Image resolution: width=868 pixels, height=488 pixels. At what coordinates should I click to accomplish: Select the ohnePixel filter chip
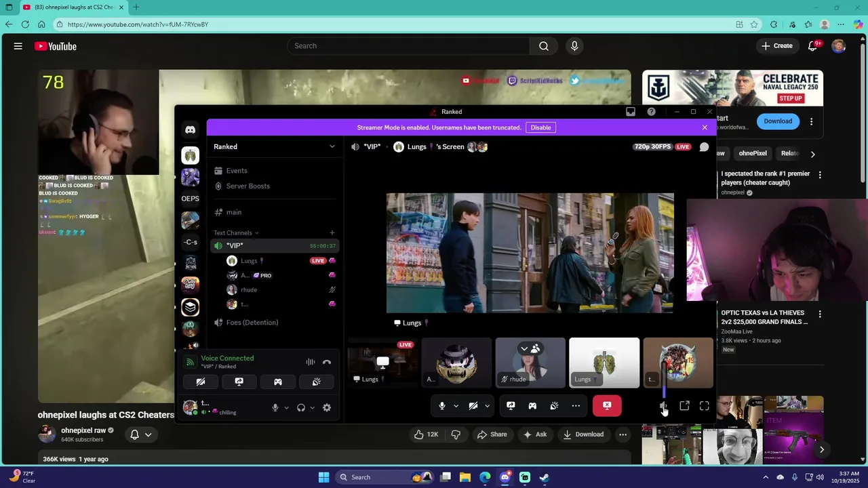tap(753, 154)
